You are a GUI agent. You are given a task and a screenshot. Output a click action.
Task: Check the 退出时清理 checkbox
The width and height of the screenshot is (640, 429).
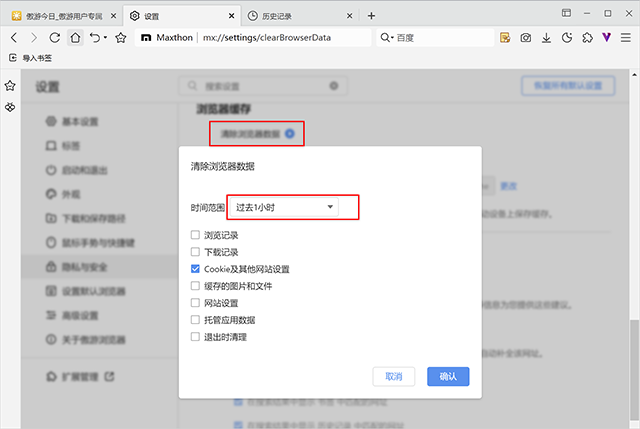click(x=195, y=337)
